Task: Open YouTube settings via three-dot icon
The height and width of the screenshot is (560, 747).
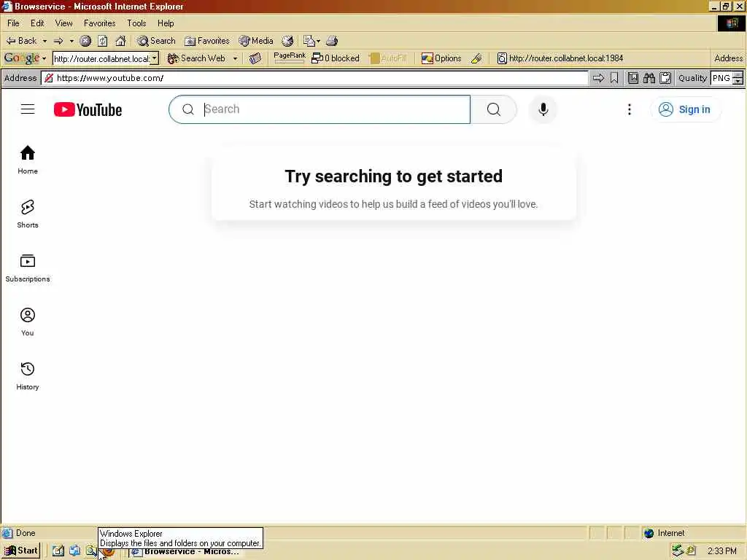Action: pos(630,109)
